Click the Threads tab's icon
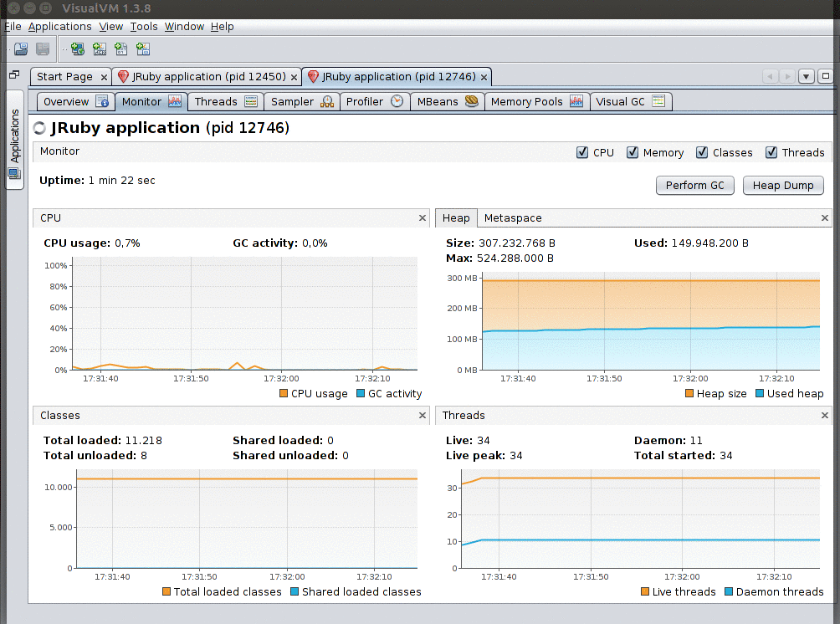 click(251, 101)
